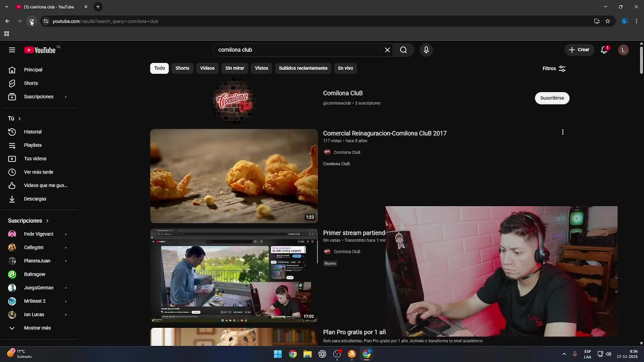Expand the Tú section
The width and height of the screenshot is (644, 362).
(14, 118)
